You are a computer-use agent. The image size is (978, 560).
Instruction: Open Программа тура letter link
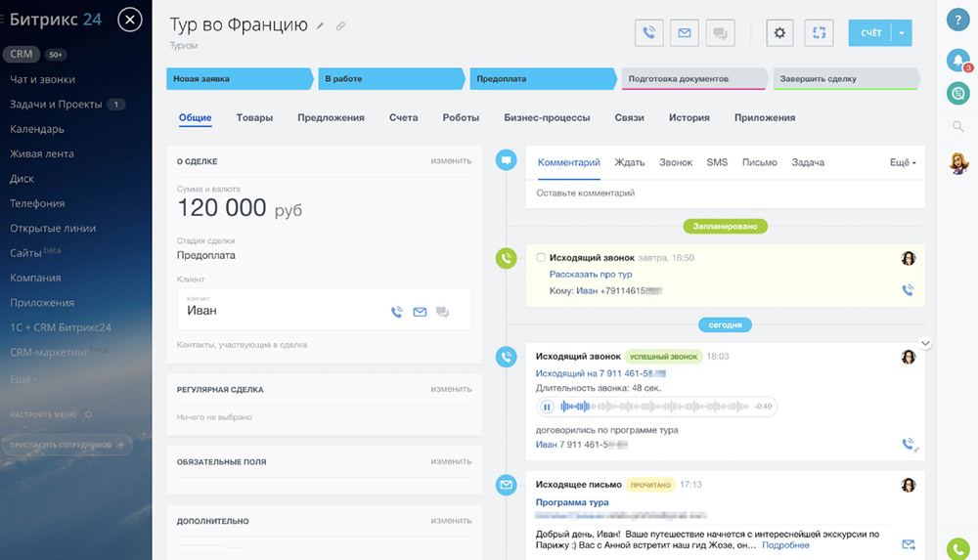click(x=572, y=502)
